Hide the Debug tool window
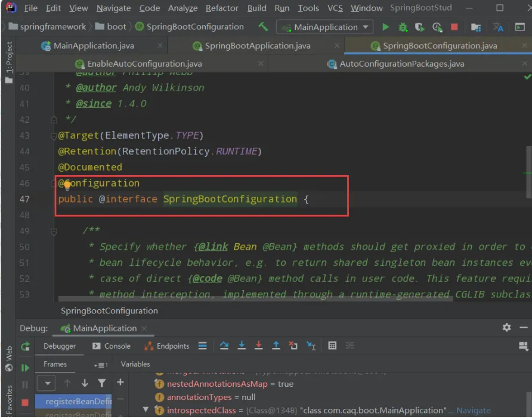This screenshot has height=419, width=532. pyautogui.click(x=524, y=327)
